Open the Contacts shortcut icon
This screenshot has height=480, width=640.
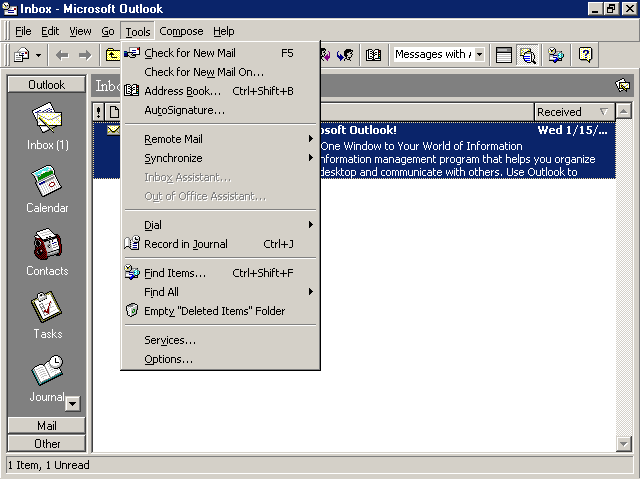(47, 243)
